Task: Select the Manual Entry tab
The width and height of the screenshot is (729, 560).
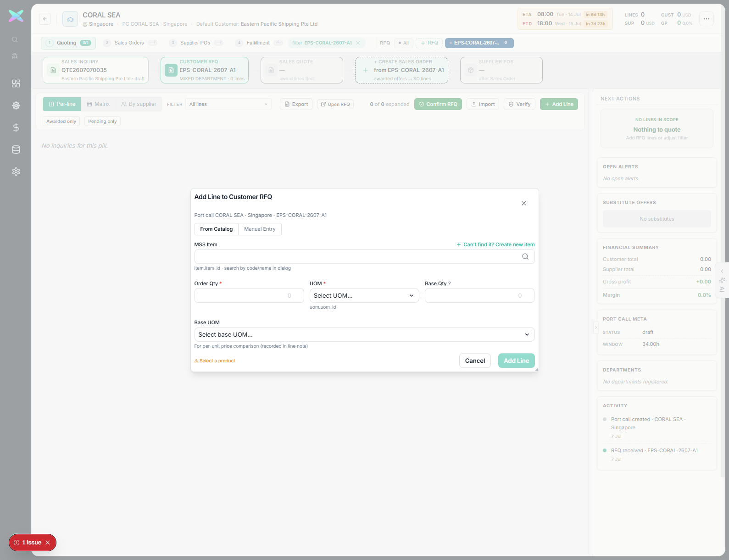Action: coord(260,229)
